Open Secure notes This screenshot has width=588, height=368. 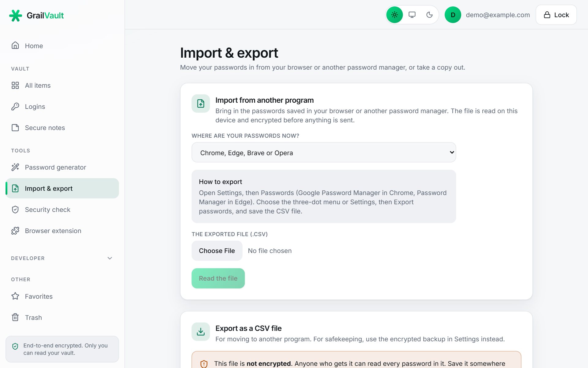tap(62, 128)
